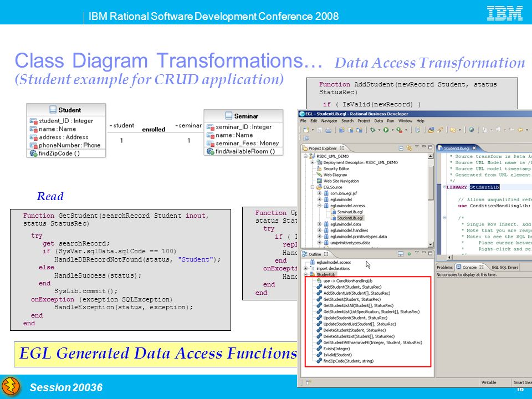Collapse the StudentLib node in Outline

306,274
